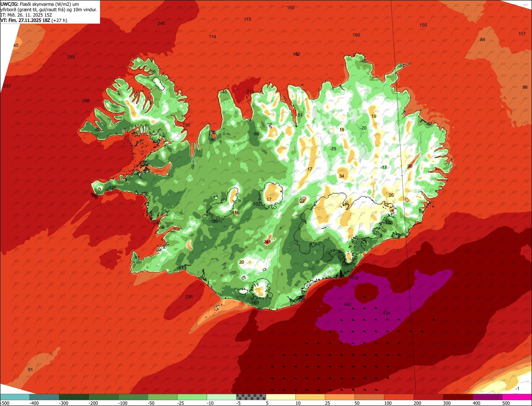The image size is (532, 406).
Task: Click legend swatch between 10 and 25
Action: 310,397
